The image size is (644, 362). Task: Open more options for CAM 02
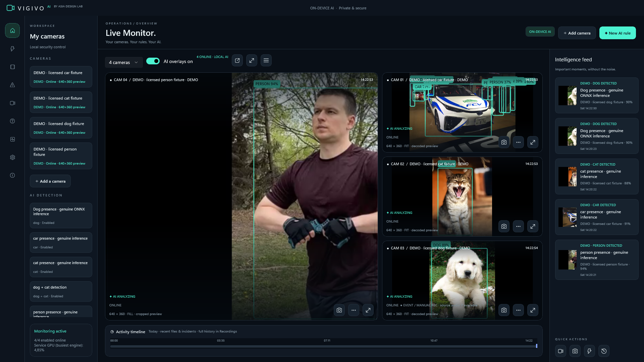(x=518, y=226)
